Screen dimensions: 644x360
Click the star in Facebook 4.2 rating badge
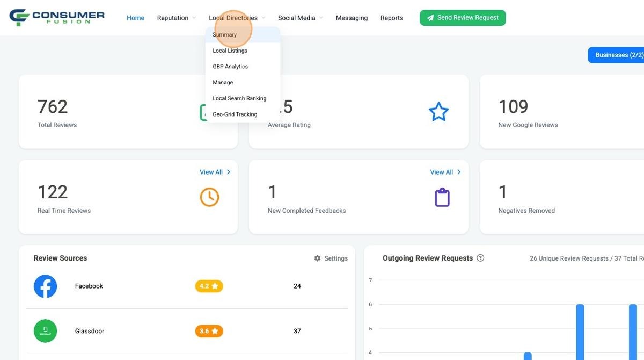point(215,286)
